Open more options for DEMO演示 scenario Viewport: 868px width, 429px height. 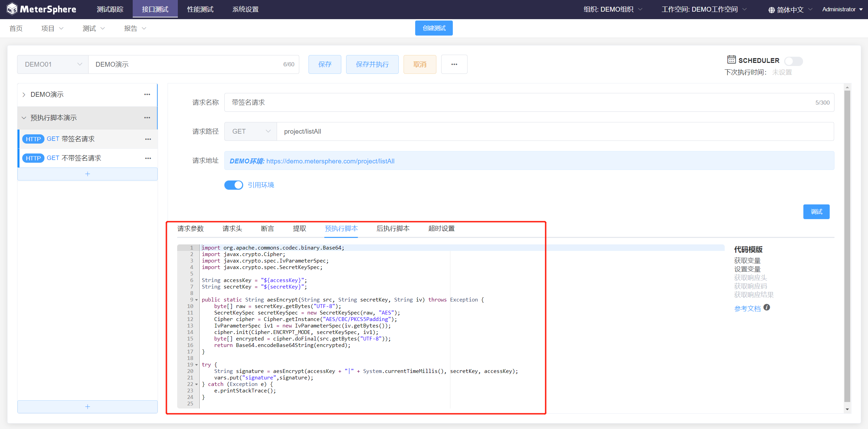click(x=147, y=95)
